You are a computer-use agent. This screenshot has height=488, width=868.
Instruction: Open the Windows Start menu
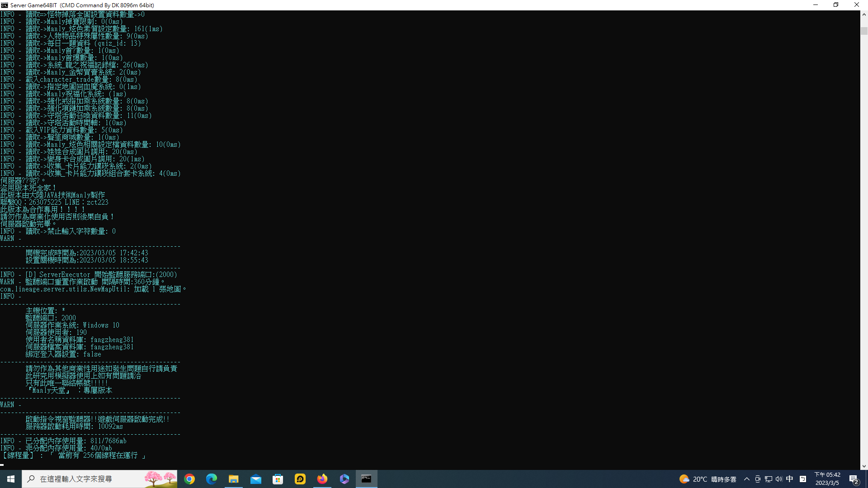point(11,479)
